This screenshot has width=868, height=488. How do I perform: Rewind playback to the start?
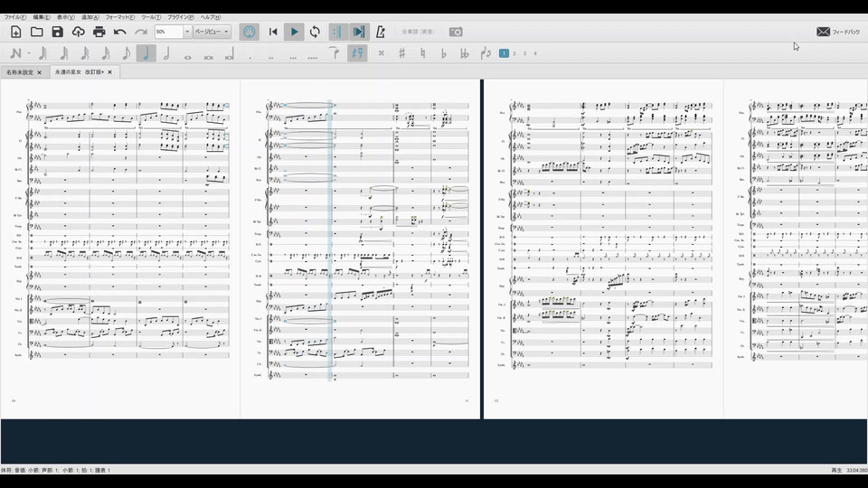coord(273,32)
